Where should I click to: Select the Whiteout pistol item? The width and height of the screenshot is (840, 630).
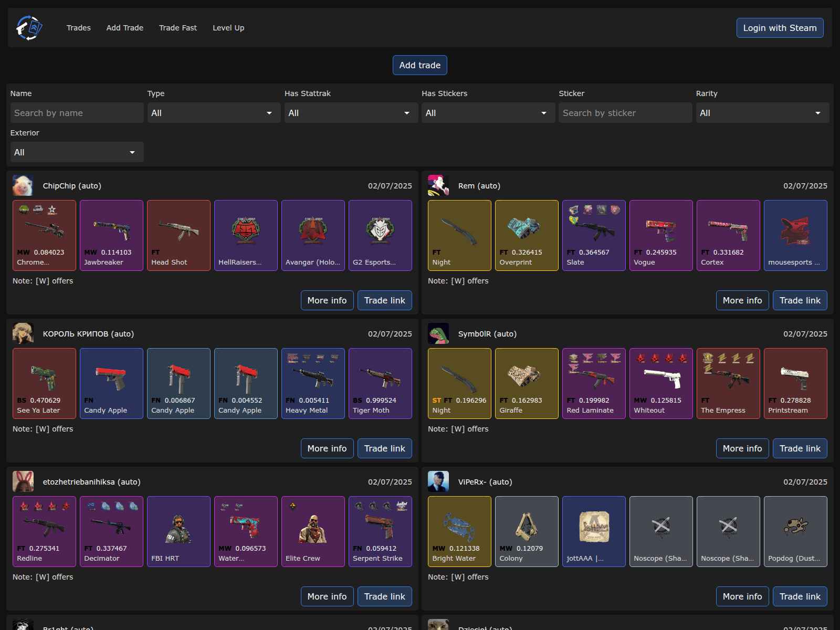[661, 383]
